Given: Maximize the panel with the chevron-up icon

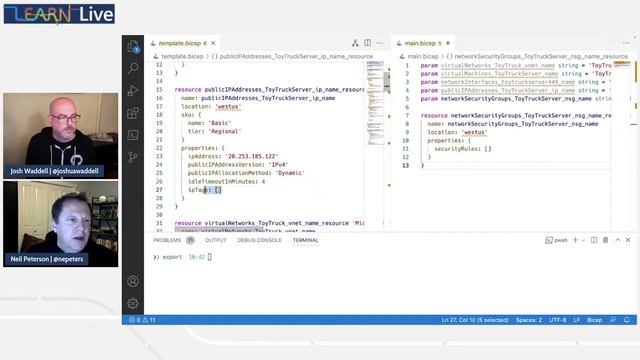Looking at the screenshot, I should [618, 240].
